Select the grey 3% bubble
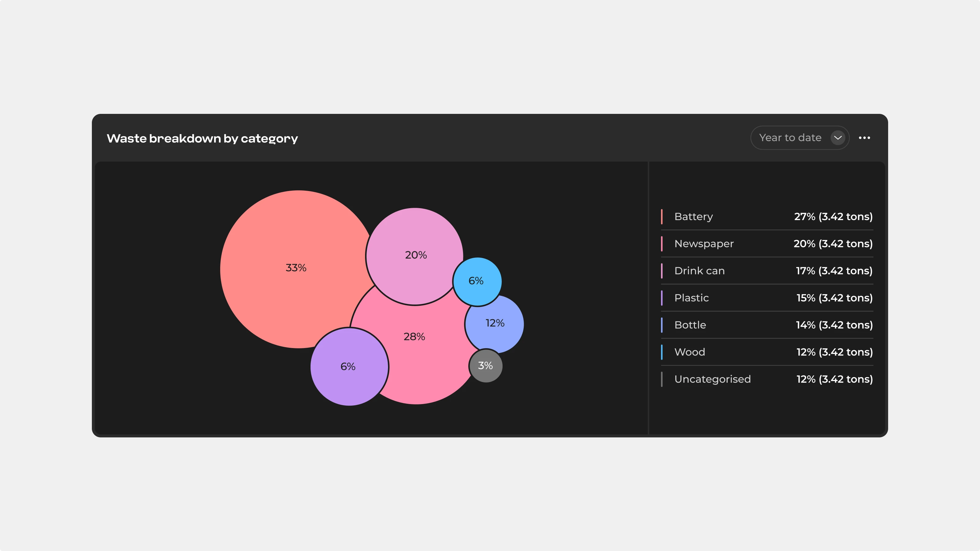980x551 pixels. point(485,366)
